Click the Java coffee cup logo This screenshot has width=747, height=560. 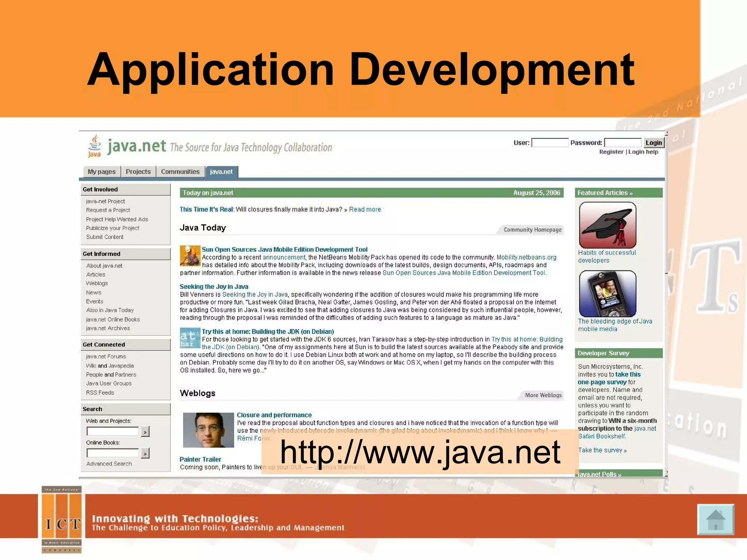[x=95, y=146]
